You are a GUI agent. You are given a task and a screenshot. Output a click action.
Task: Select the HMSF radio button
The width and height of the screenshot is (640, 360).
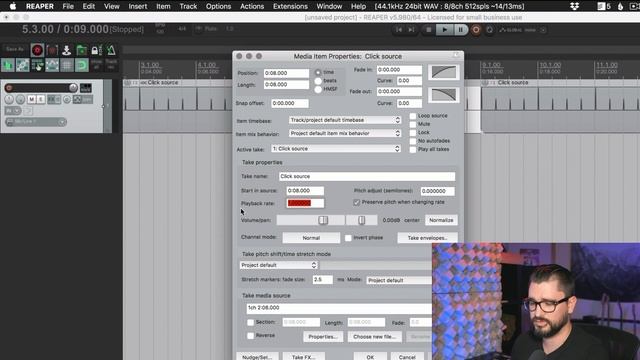[x=318, y=89]
